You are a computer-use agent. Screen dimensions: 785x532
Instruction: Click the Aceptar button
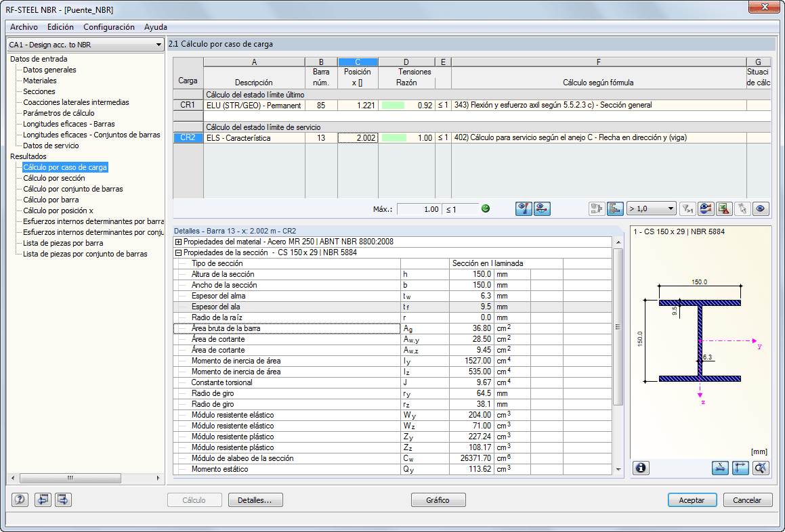pos(692,500)
